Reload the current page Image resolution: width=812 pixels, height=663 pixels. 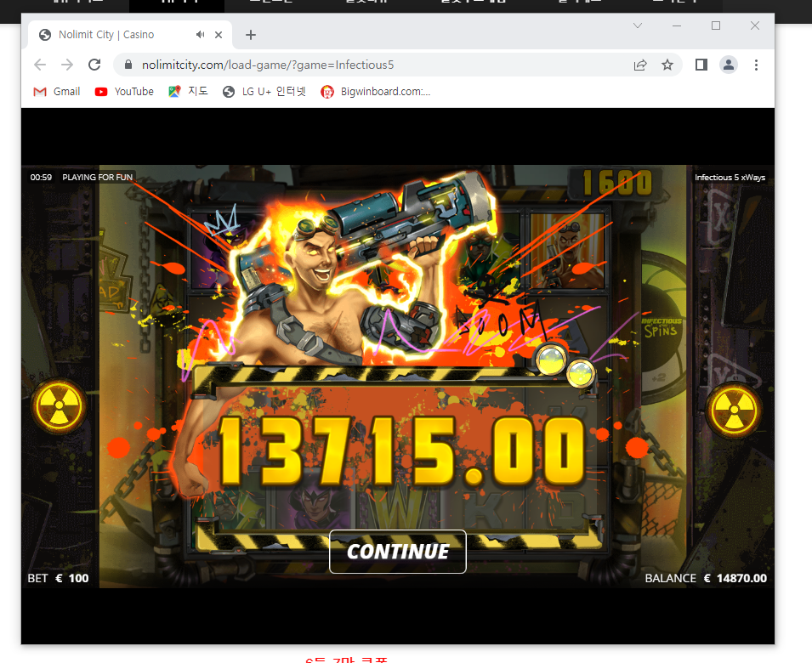coord(94,65)
